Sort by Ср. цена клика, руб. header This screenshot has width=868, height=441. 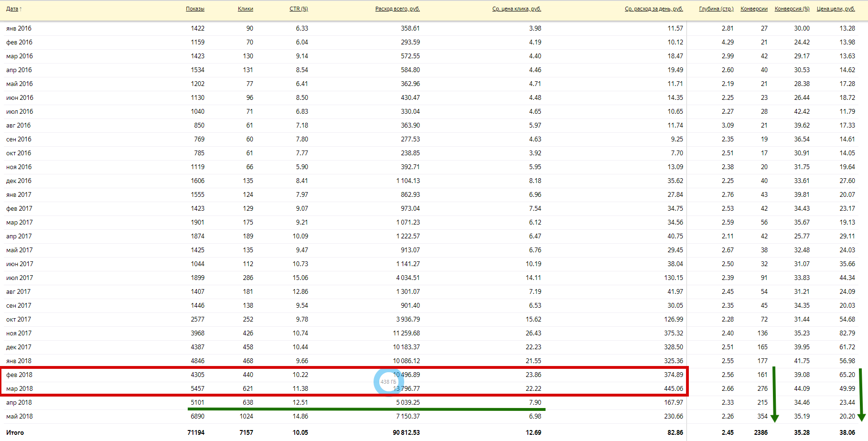pos(517,9)
